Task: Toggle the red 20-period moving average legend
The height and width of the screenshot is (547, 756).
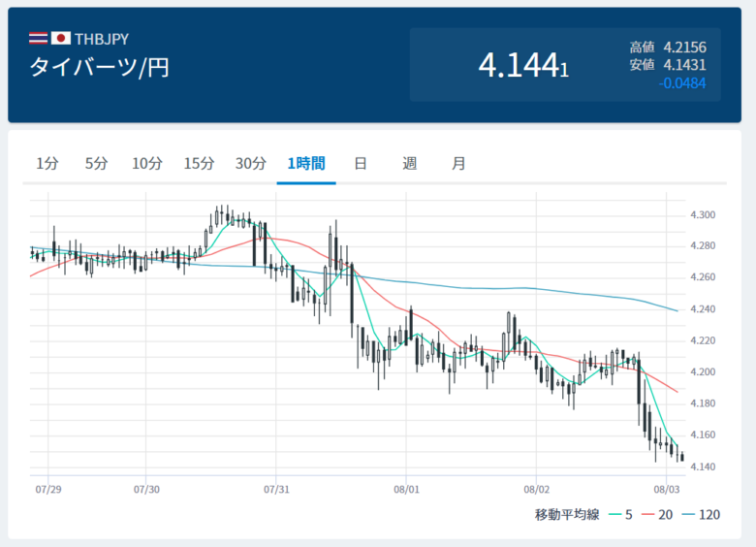Action: pos(656,514)
